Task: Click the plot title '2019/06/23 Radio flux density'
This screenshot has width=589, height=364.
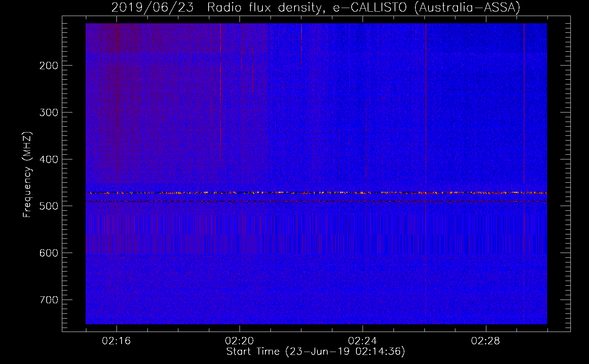Action: [316, 7]
